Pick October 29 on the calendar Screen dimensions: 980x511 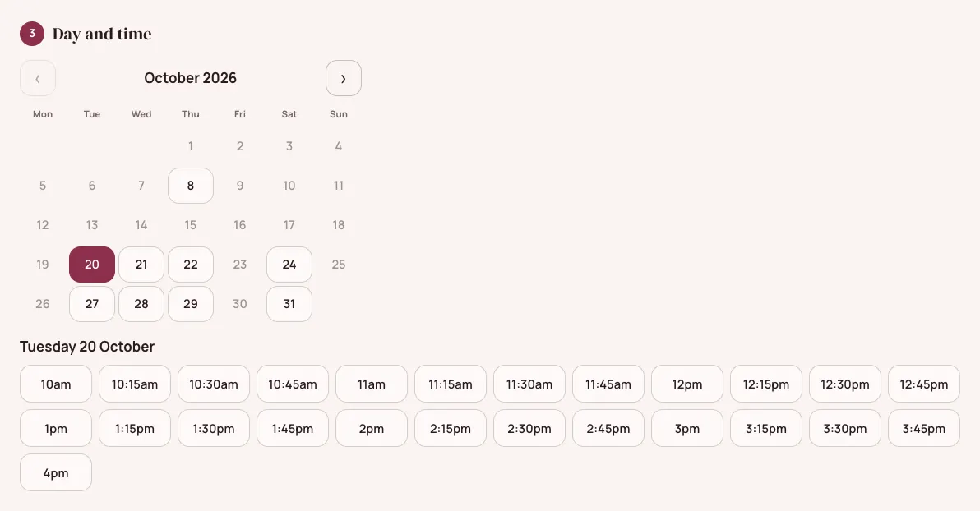point(191,304)
